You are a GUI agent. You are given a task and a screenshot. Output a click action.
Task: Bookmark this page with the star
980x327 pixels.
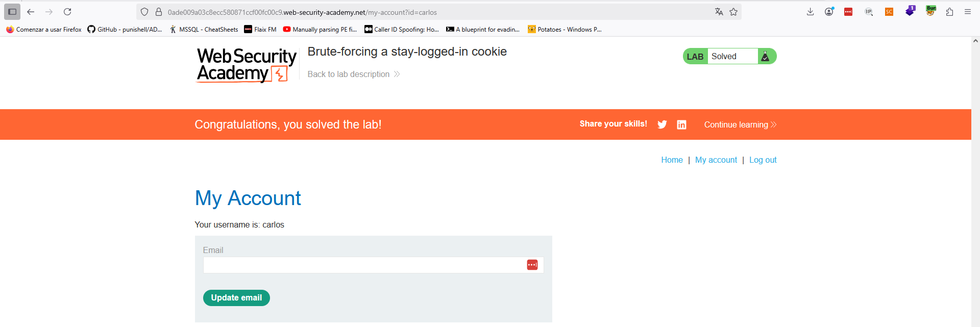733,12
